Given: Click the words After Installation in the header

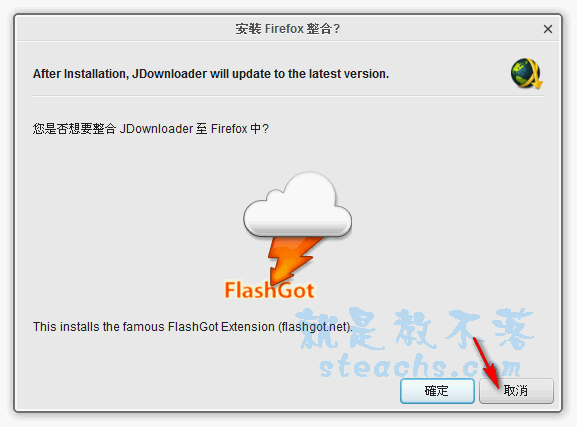Looking at the screenshot, I should click(80, 74).
